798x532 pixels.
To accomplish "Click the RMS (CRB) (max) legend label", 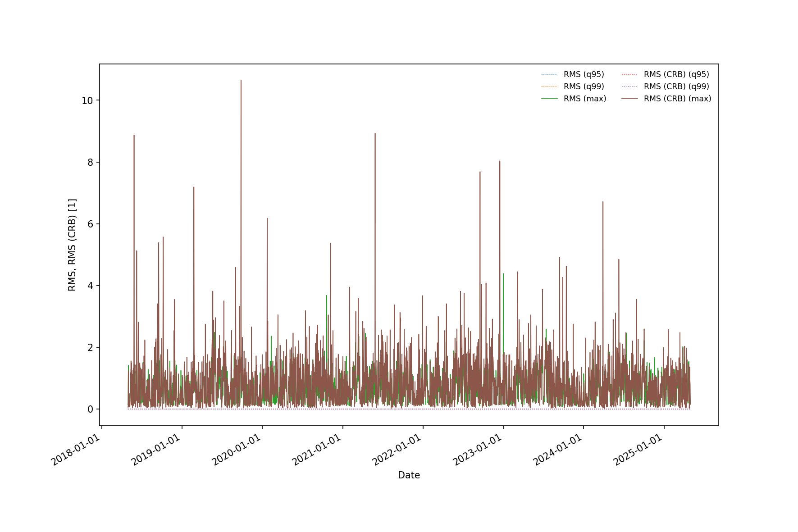I will point(678,99).
